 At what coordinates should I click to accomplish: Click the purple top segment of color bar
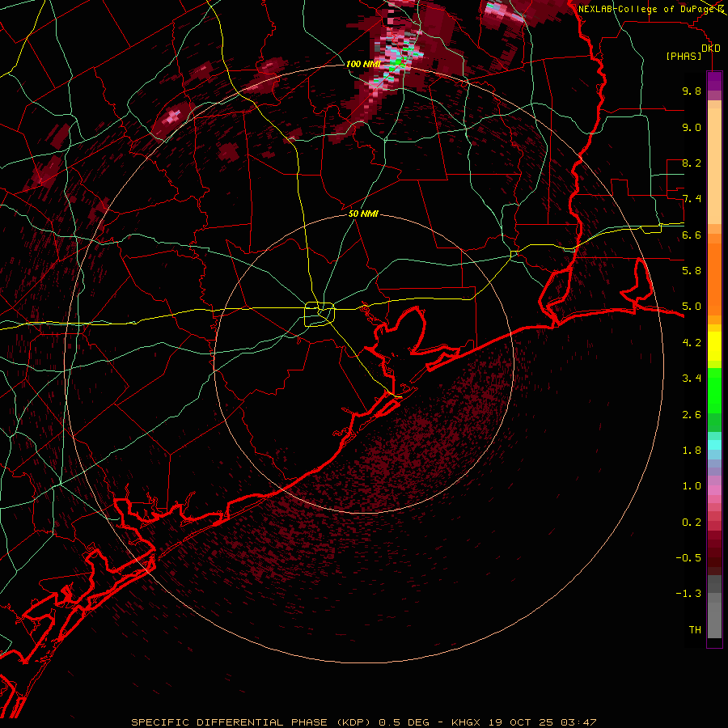point(714,81)
